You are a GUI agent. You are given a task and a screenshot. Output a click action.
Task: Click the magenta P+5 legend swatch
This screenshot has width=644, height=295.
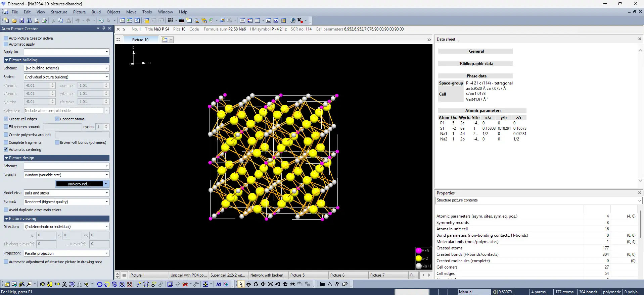click(x=418, y=250)
